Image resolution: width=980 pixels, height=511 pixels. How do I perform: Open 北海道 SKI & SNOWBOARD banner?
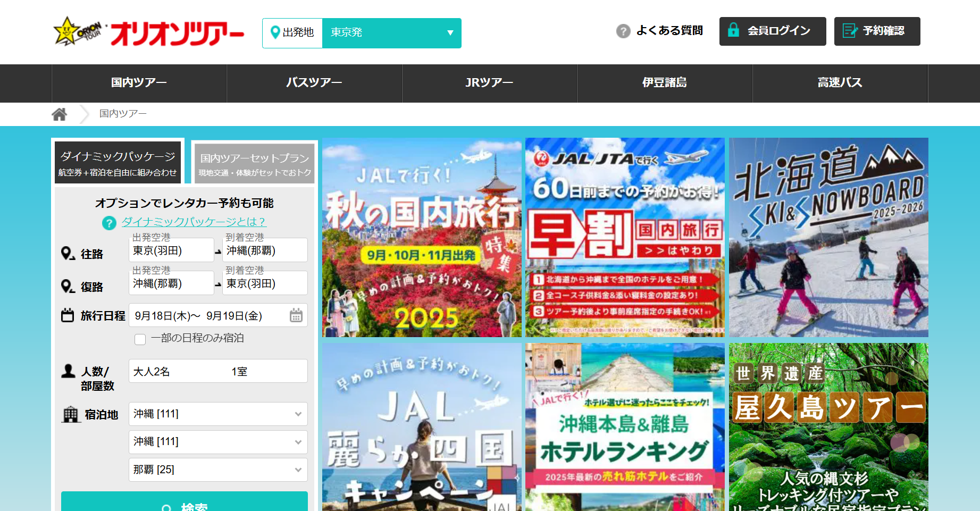click(x=828, y=237)
